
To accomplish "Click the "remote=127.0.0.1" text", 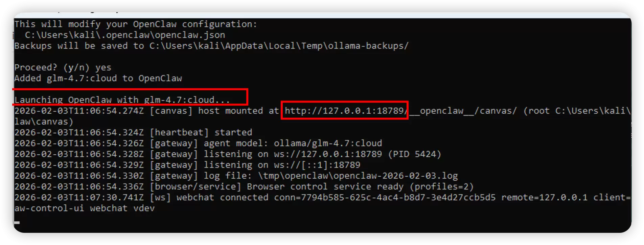I will (544, 197).
